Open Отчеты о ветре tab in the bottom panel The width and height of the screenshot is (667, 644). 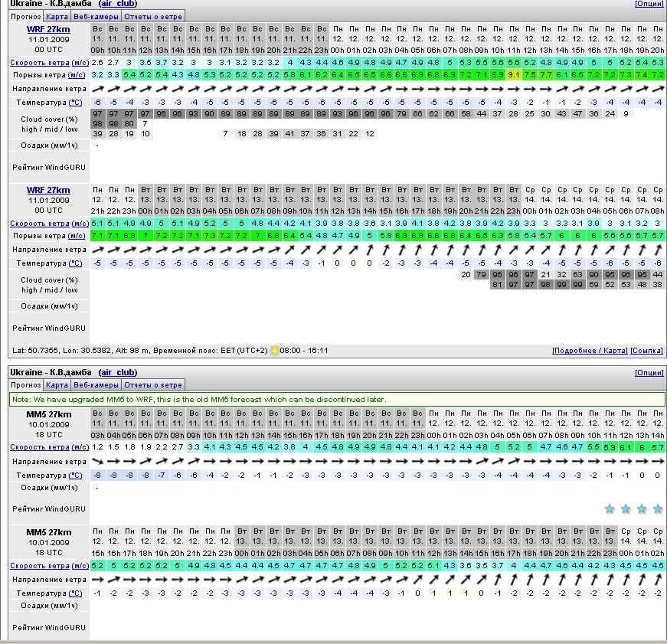pyautogui.click(x=153, y=385)
